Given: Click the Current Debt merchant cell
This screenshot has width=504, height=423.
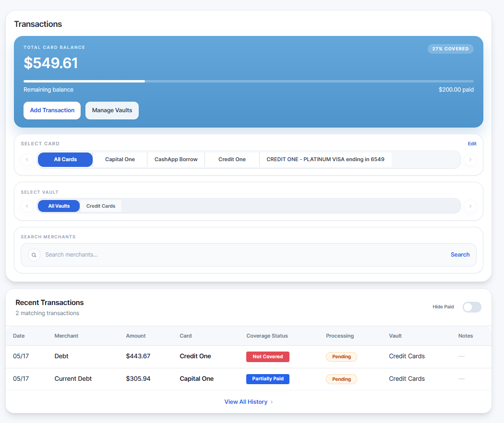Looking at the screenshot, I should click(73, 379).
